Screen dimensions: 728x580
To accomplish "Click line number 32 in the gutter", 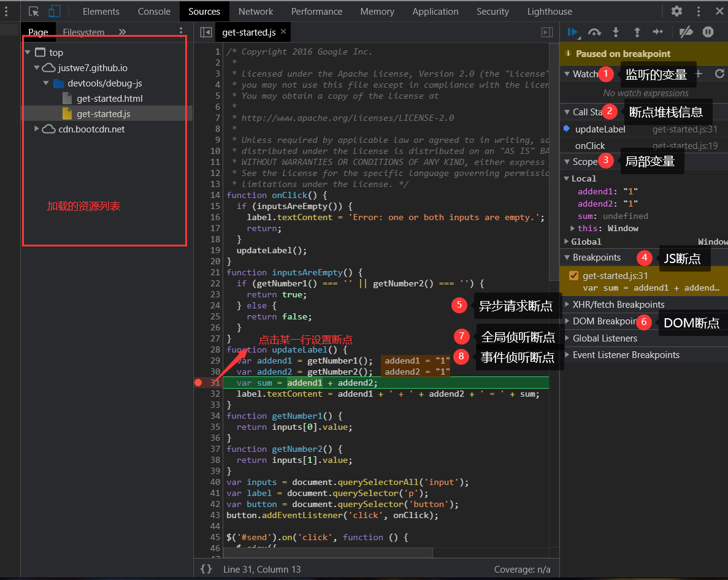I will coord(215,394).
